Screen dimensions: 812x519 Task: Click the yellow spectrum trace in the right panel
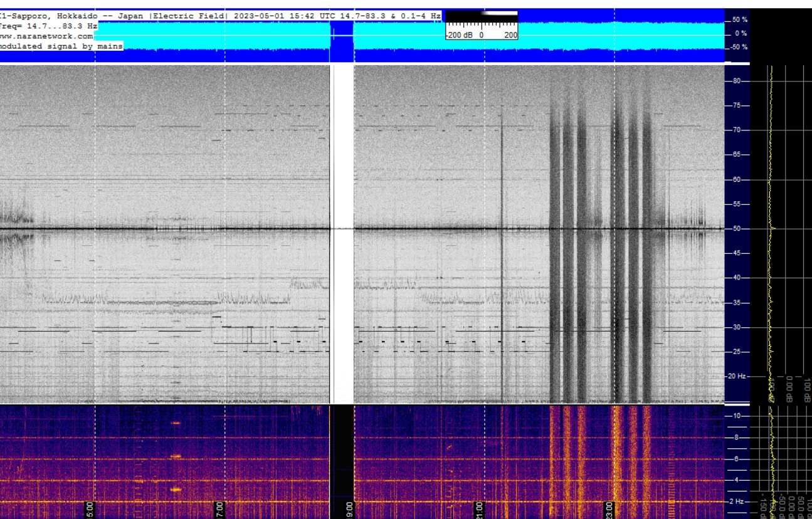coord(771,234)
